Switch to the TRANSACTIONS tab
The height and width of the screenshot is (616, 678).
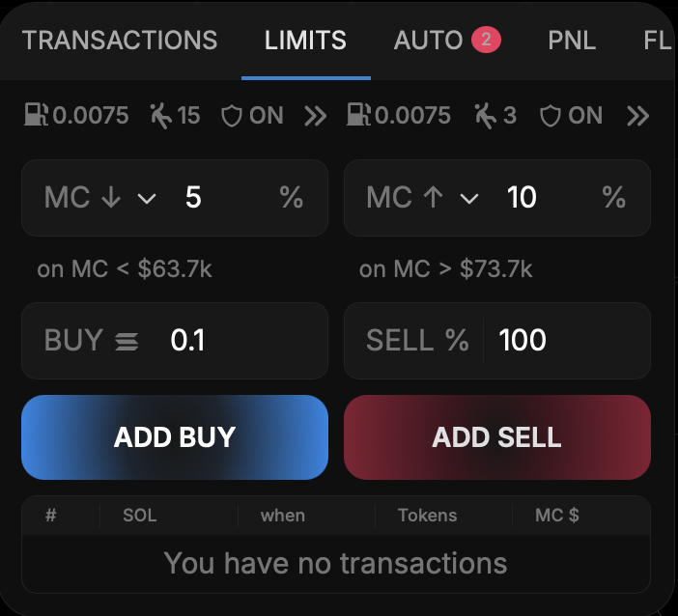point(120,41)
